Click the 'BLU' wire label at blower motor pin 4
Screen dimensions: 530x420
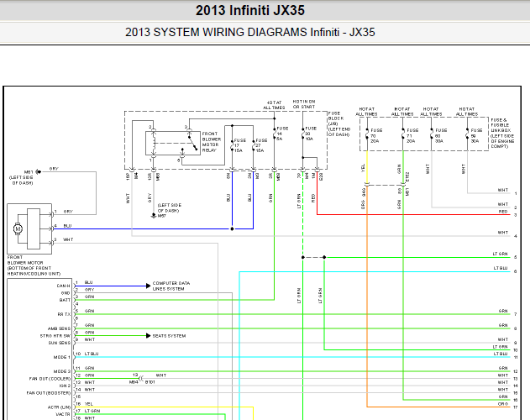(67, 226)
